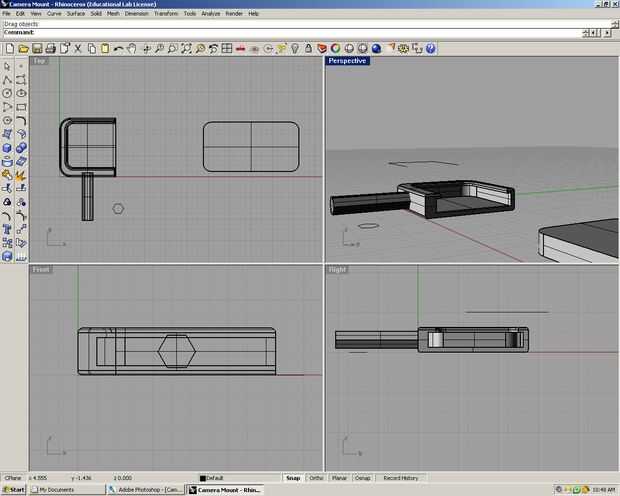This screenshot has height=496, width=620.
Task: Click the color wheel properties icon
Action: pos(335,49)
